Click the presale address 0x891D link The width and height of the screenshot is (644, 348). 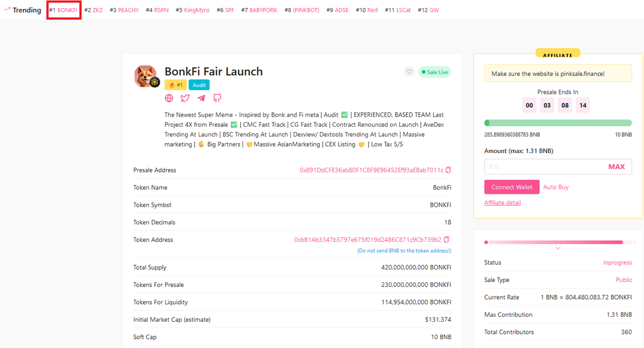point(371,170)
